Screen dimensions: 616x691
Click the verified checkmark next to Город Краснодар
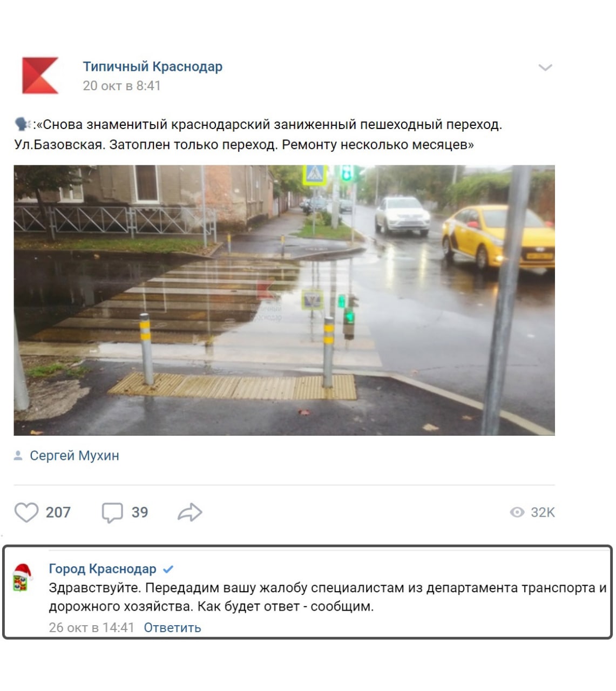click(x=168, y=569)
